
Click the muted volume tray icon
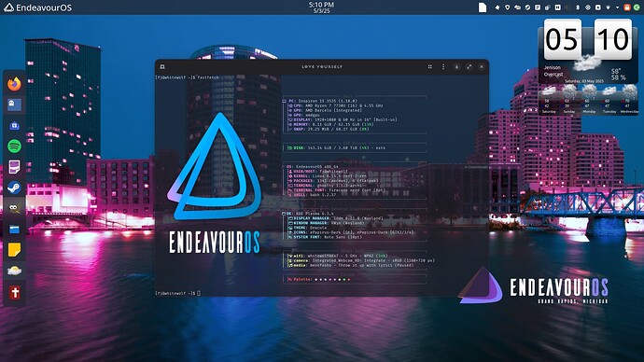tap(567, 7)
